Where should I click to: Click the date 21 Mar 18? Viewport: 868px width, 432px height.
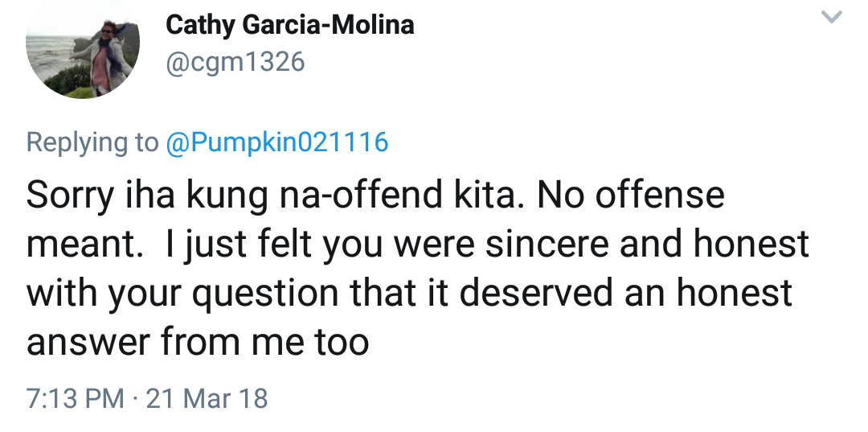tap(207, 398)
